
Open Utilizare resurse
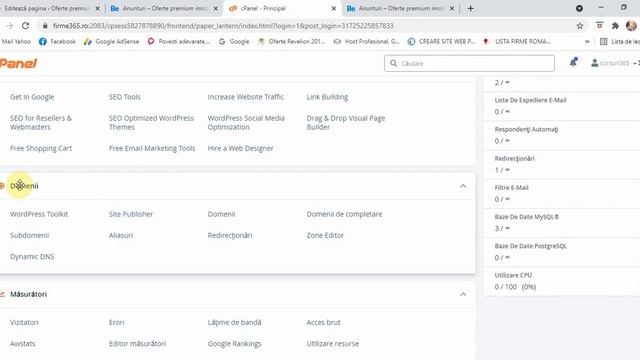tap(333, 344)
